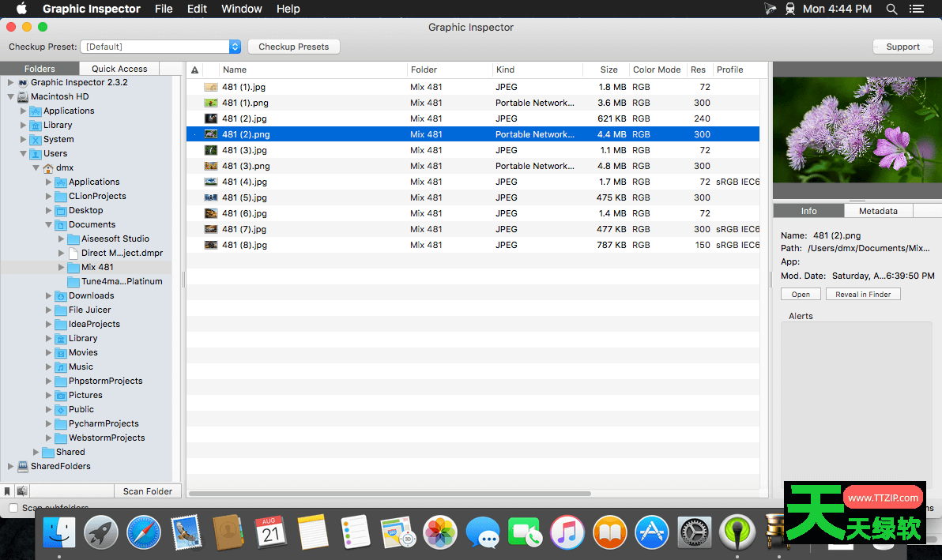Select the Info tab

pos(808,211)
